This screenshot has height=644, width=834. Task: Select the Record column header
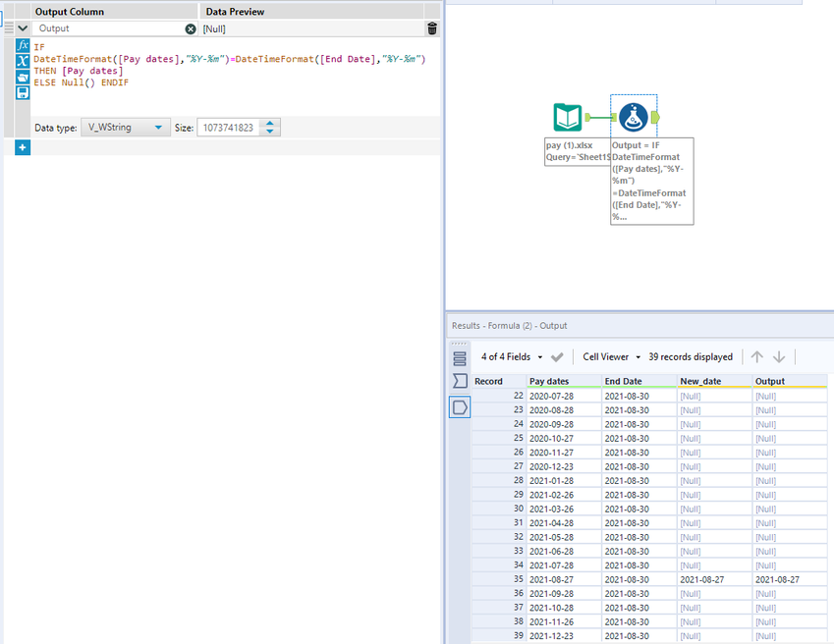(x=498, y=381)
